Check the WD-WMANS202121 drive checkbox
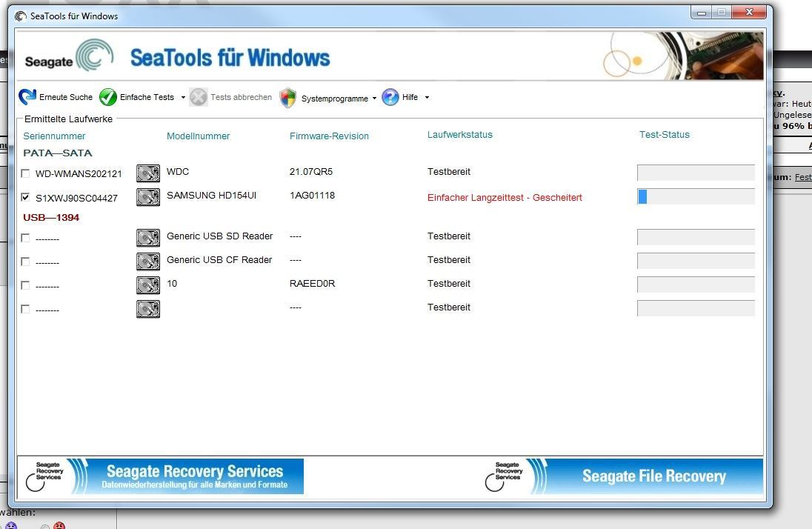 click(x=25, y=173)
